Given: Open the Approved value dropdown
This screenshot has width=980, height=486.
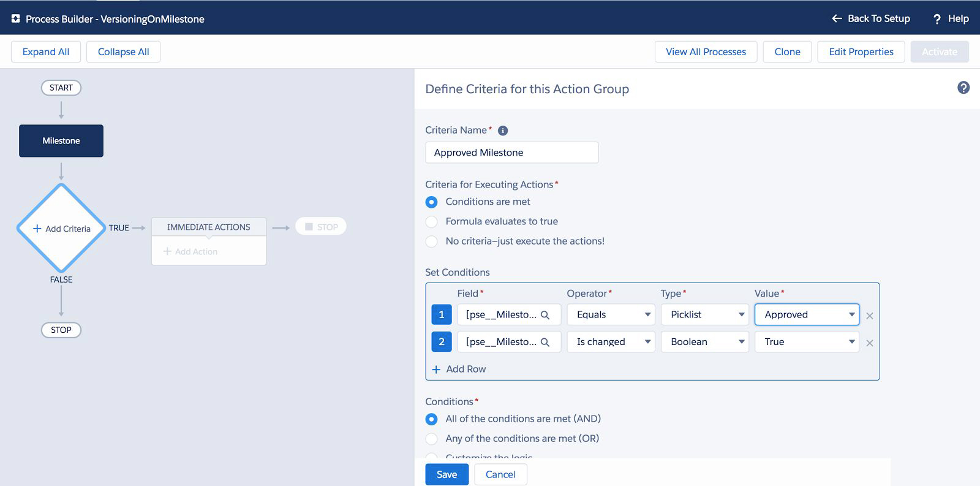Looking at the screenshot, I should pos(807,314).
